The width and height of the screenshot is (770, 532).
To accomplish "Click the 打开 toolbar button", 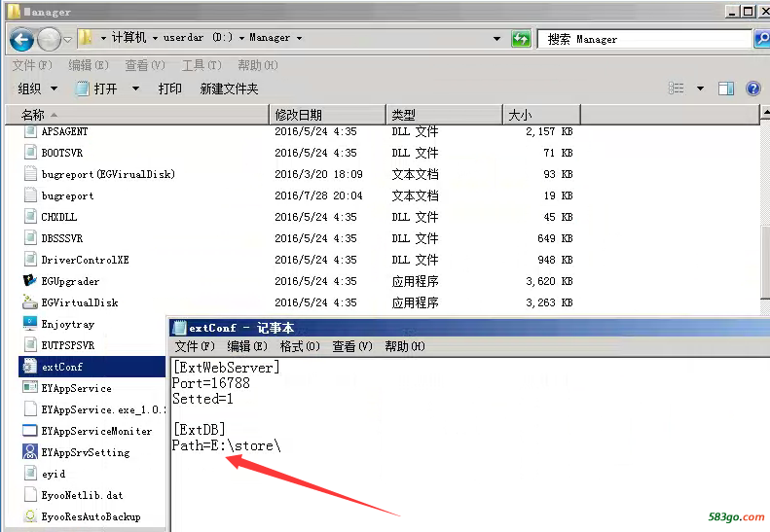I will tap(96, 89).
